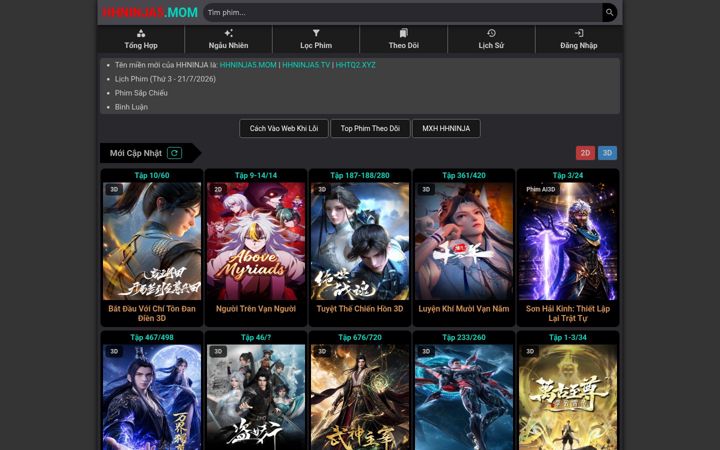Viewport: 720px width, 450px height.
Task: Open the poster under Tập 46/?
Action: click(256, 397)
